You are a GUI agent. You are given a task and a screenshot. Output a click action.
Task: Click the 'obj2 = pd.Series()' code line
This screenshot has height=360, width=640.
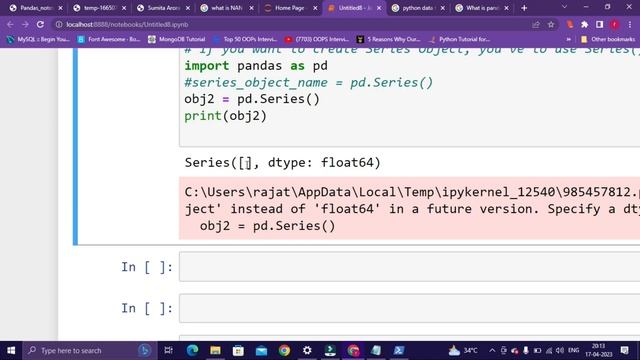(252, 99)
